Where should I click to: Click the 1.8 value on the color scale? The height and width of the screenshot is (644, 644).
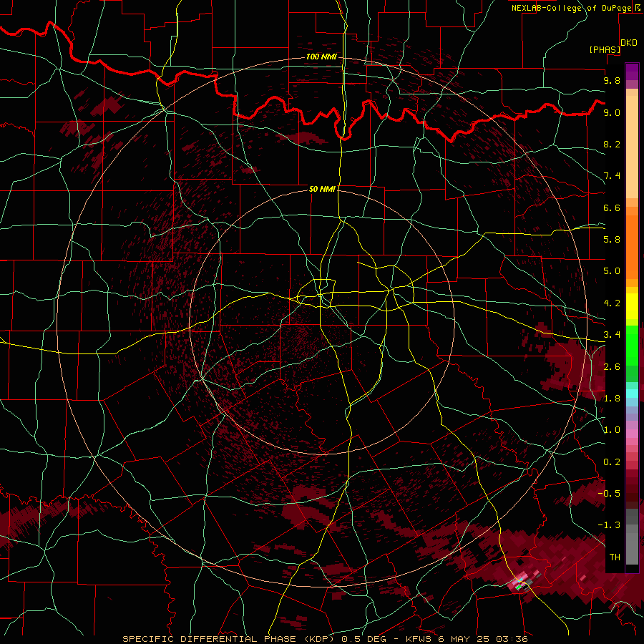tap(612, 399)
